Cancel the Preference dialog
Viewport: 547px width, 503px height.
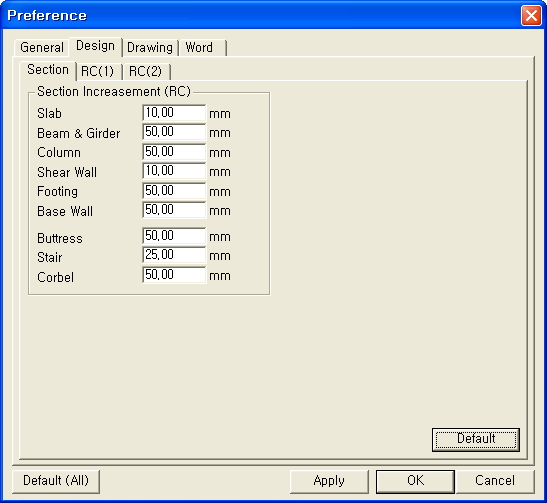(x=495, y=481)
